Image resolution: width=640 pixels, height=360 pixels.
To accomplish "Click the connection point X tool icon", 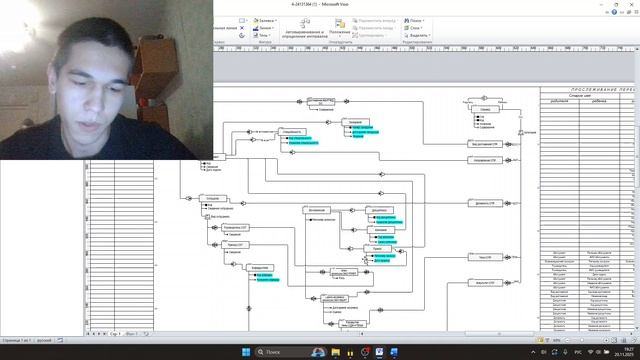I will pyautogui.click(x=242, y=28).
